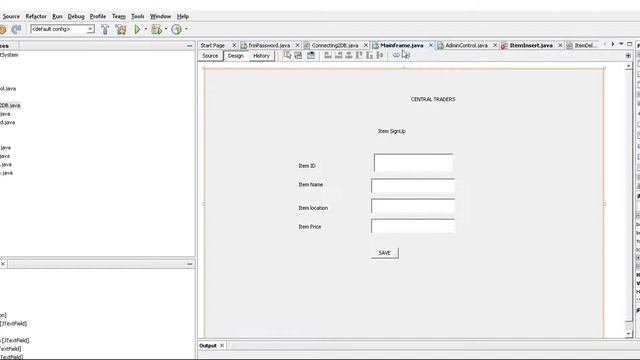Click the SAVE button on the form
The image size is (640, 360).
coord(384,253)
